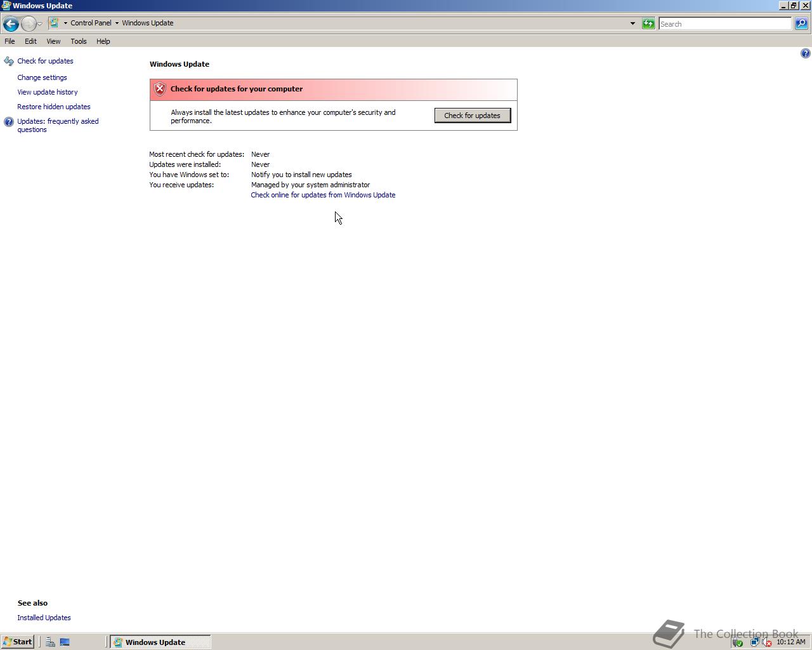This screenshot has width=812, height=650.
Task: Click the refresh icon beside Check for updates
Action: (8, 62)
